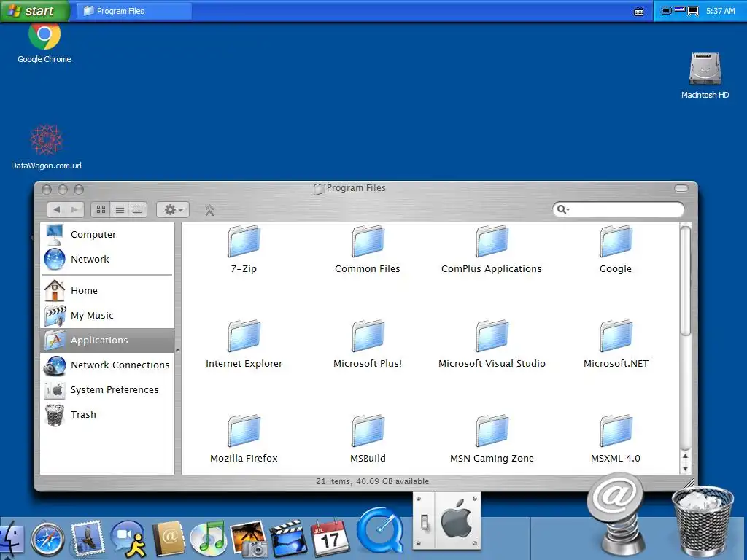Click the Finder icon in dock
Image resolution: width=747 pixels, height=560 pixels.
pyautogui.click(x=10, y=540)
